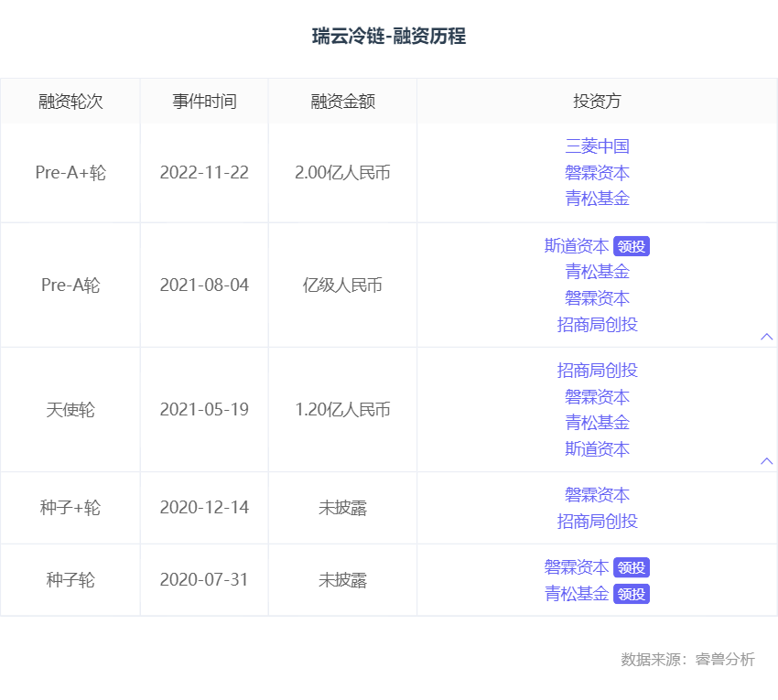778x700 pixels.
Task: Click the 数据来源：睿兽分析 source text
Action: [x=687, y=660]
